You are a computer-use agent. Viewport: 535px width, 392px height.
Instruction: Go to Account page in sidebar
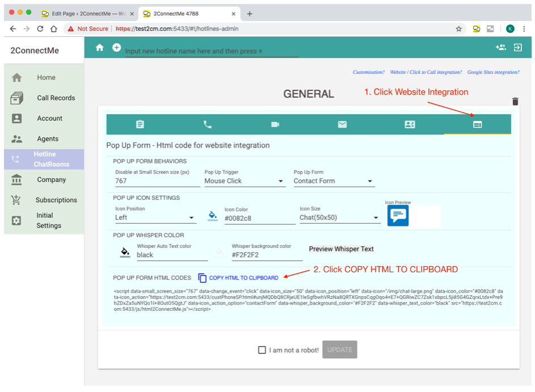50,119
